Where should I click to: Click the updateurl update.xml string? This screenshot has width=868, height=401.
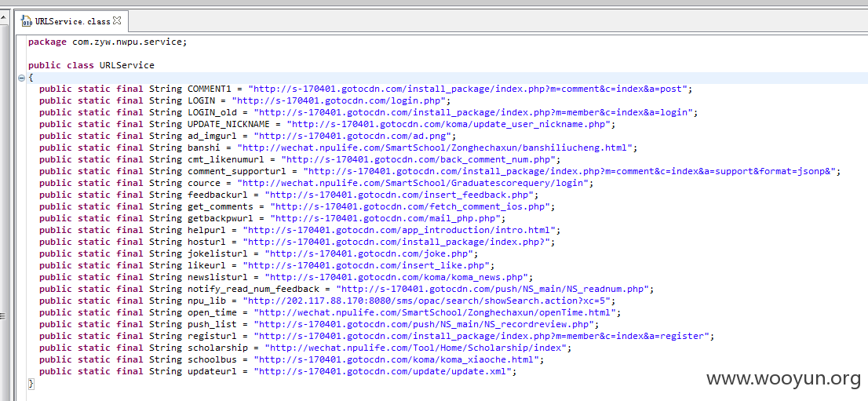(x=382, y=371)
